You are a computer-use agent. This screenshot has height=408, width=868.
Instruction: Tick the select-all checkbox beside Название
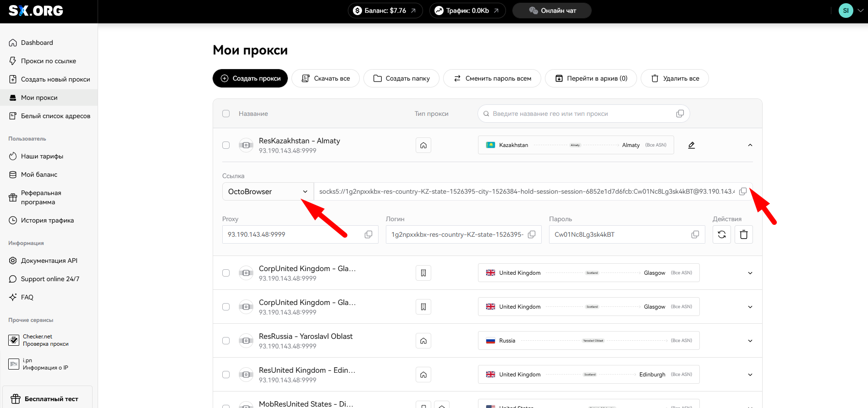pyautogui.click(x=226, y=114)
